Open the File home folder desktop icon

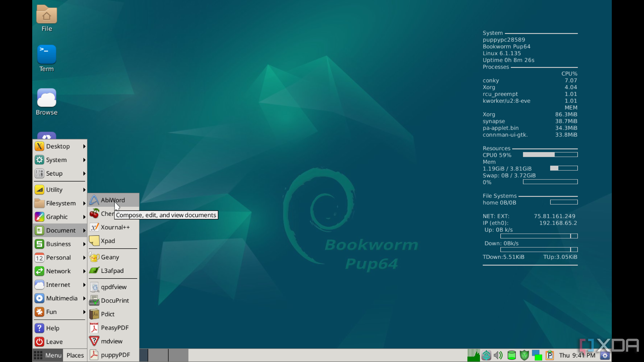(47, 18)
